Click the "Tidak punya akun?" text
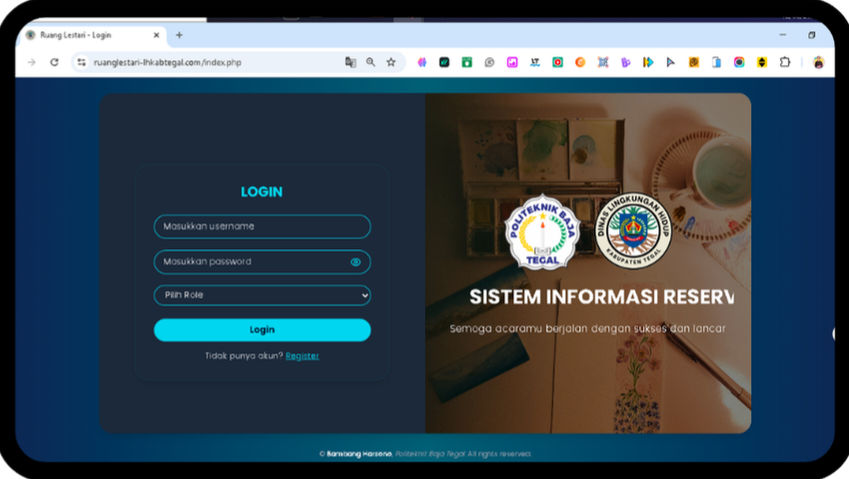Screen dimensions: 849x479 coord(244,356)
